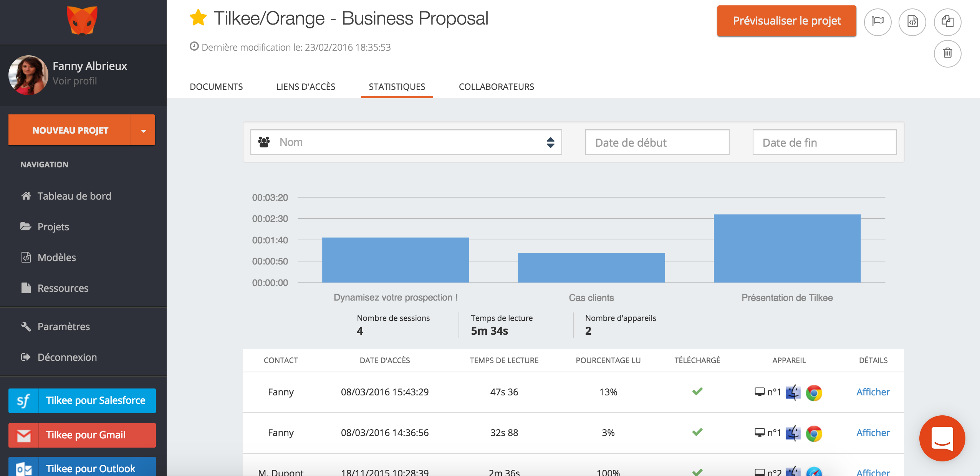Click Chrome icon in the 14:36:56 row
This screenshot has width=980, height=476.
pos(814,433)
